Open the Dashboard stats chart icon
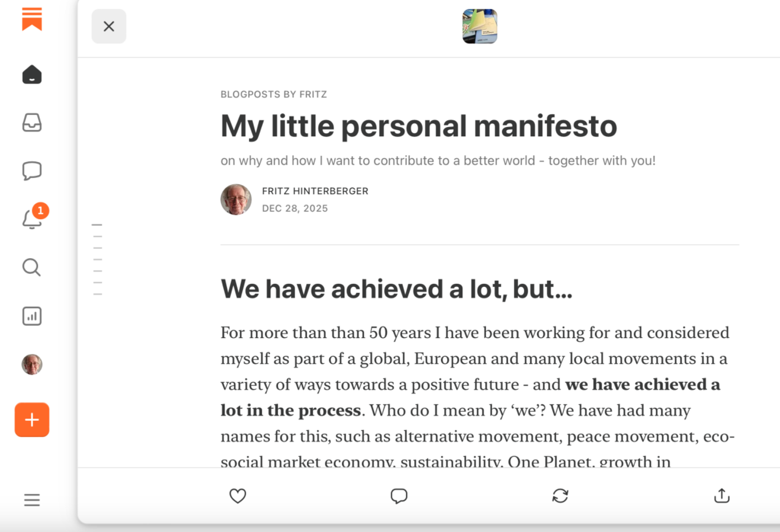Screen dimensions: 780x532 (32, 316)
